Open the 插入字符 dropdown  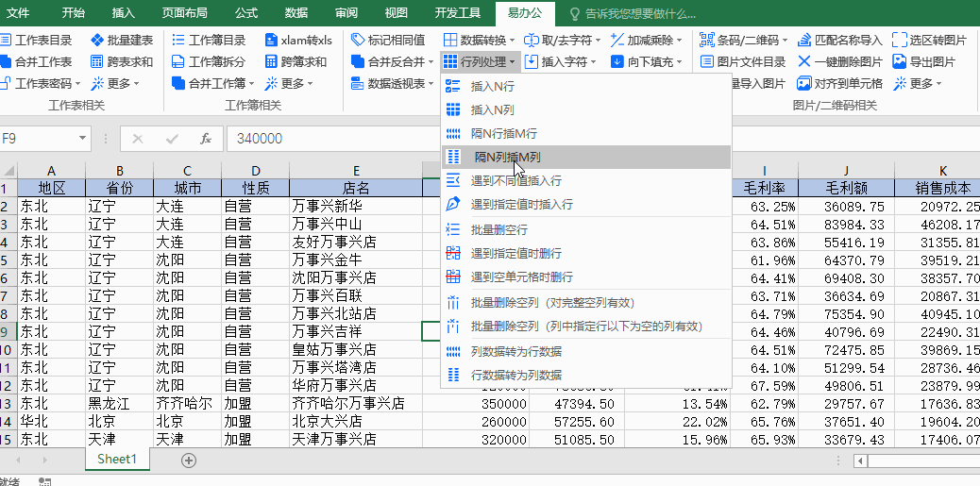pos(560,62)
